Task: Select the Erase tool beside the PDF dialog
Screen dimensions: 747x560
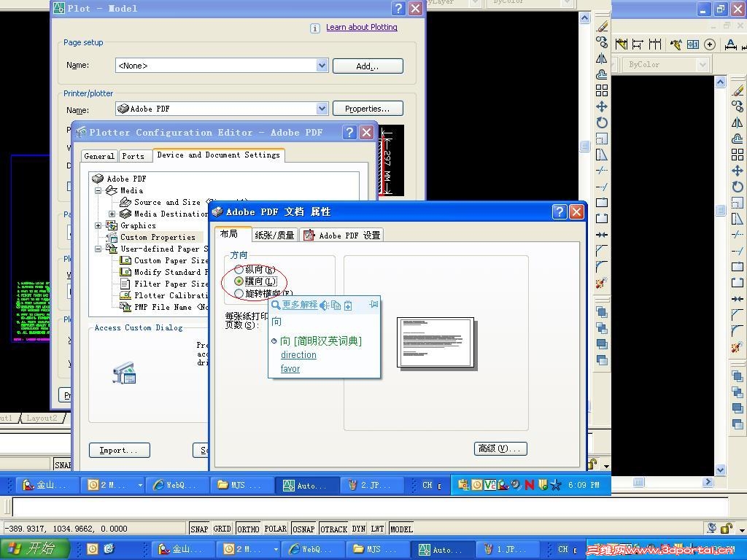Action: pos(602,26)
